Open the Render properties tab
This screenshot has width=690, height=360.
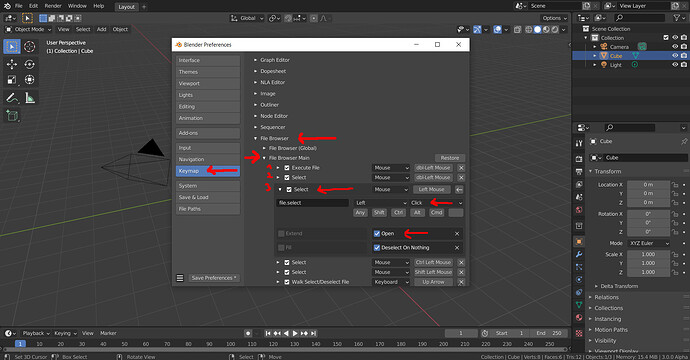tap(579, 159)
